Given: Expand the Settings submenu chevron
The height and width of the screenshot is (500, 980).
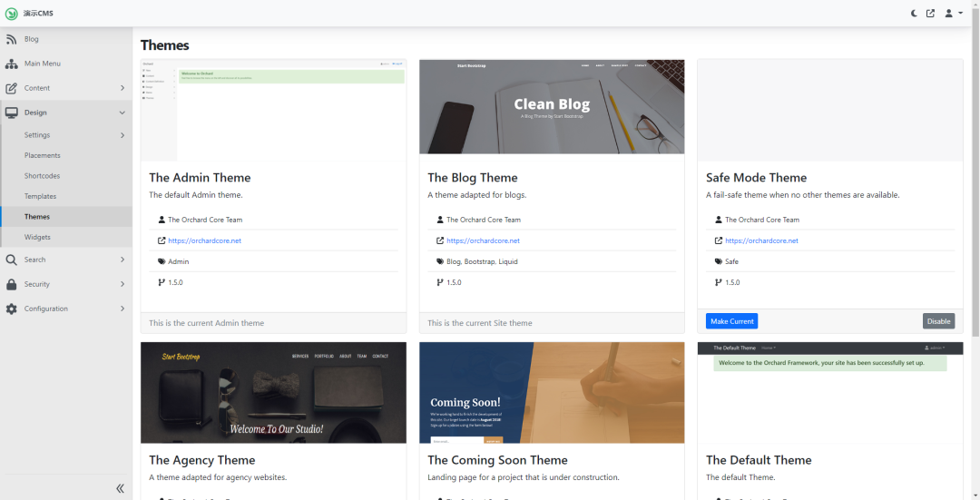Looking at the screenshot, I should pyautogui.click(x=122, y=135).
